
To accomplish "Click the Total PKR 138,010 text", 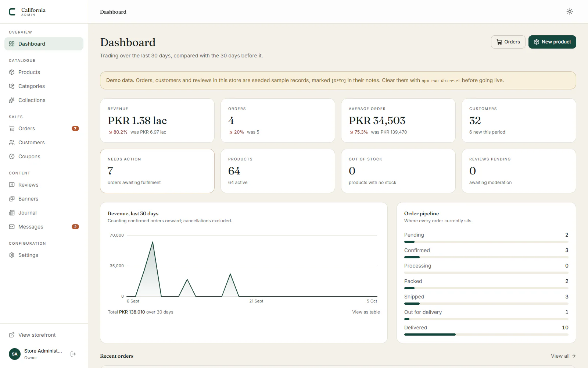I will tap(126, 312).
